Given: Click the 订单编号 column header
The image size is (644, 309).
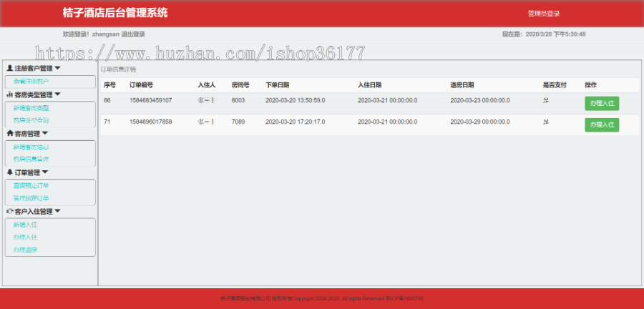Looking at the screenshot, I should (x=141, y=85).
